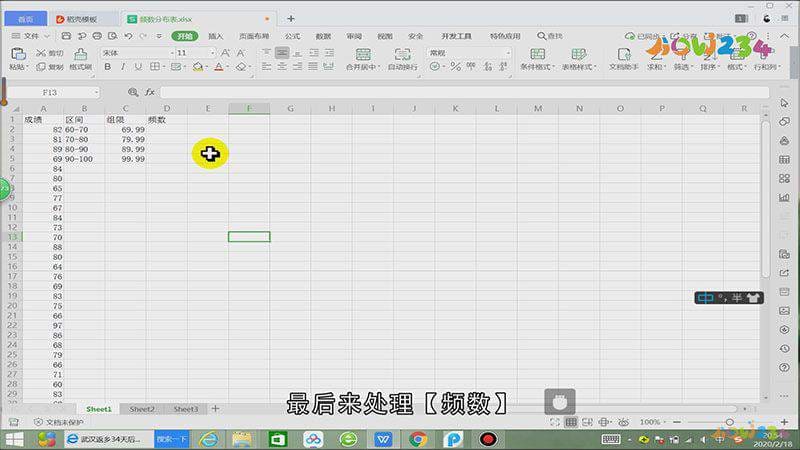
Task: Click the Chrome icon in Windows taskbar
Action: click(x=418, y=439)
